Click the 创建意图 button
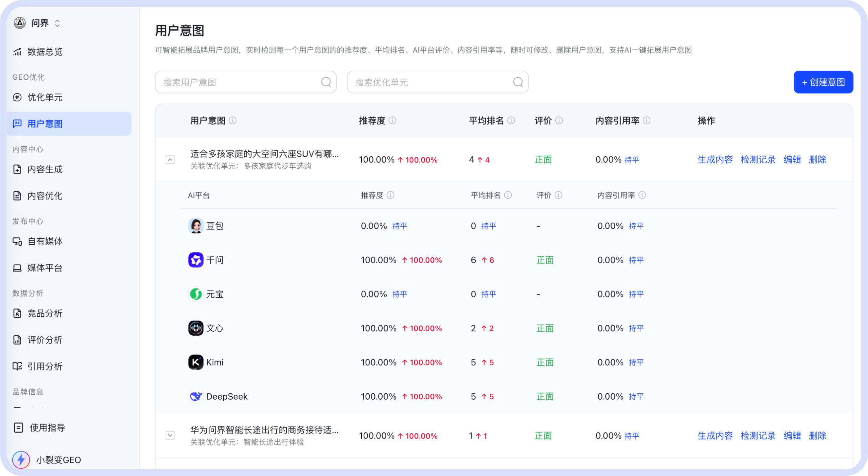The height and width of the screenshot is (476, 868). tap(823, 82)
